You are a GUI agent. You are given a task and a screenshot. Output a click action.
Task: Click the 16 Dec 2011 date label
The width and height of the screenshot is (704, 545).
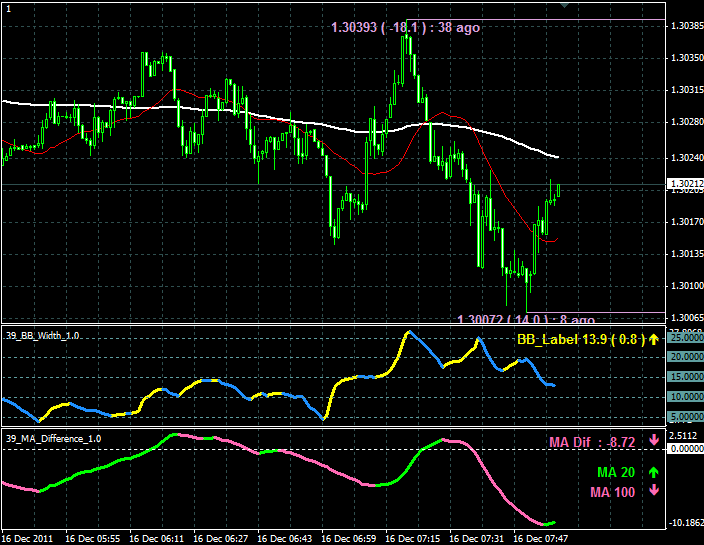point(30,537)
